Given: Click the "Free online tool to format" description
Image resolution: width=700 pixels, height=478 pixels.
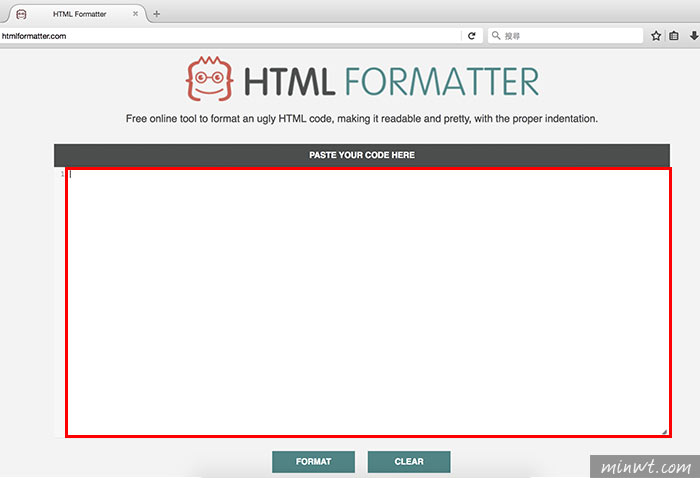Looking at the screenshot, I should tap(362, 119).
